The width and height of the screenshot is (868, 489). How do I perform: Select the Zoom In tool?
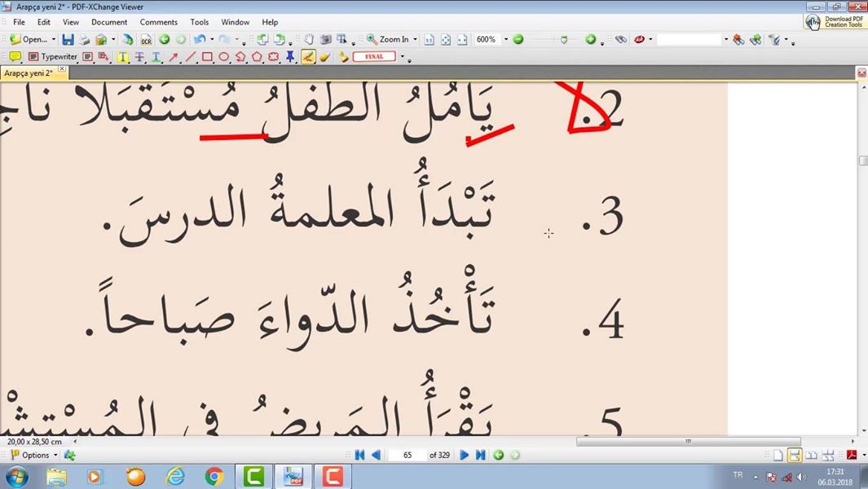[x=388, y=39]
